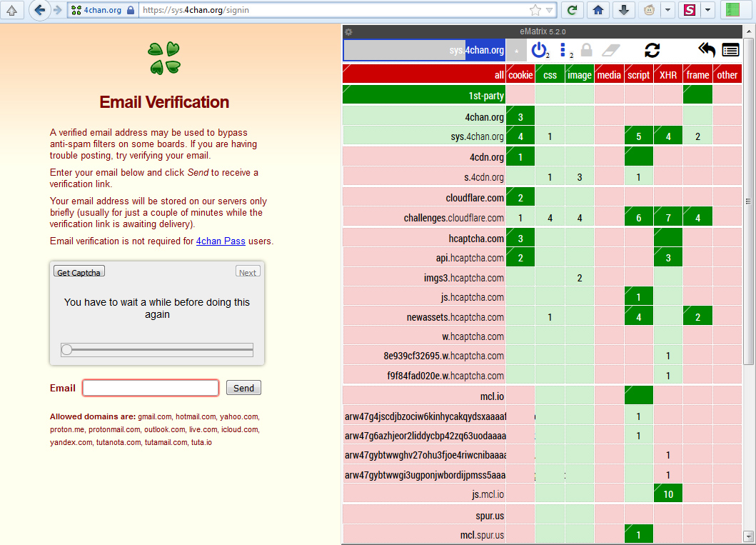756x545 pixels.
Task: Click the browser URL address field
Action: (x=333, y=10)
